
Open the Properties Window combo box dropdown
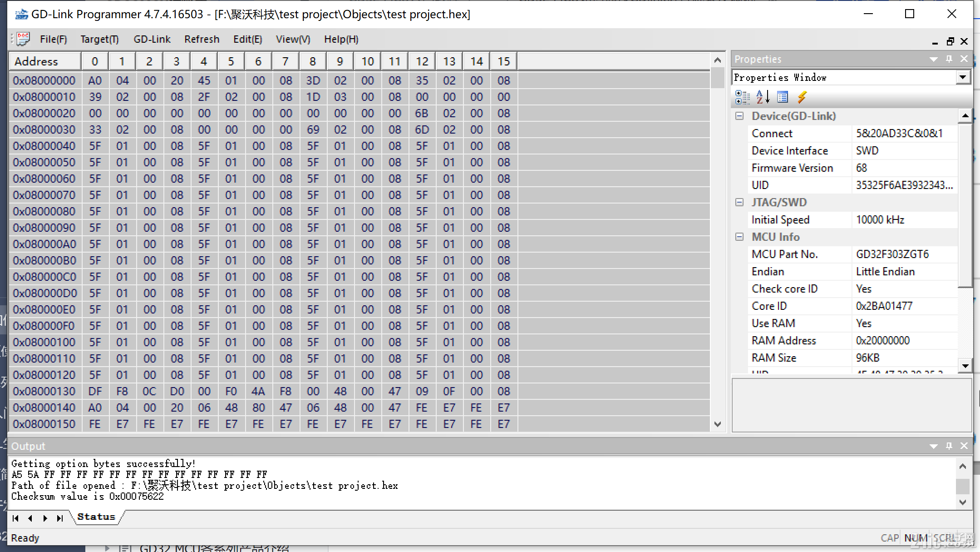962,77
